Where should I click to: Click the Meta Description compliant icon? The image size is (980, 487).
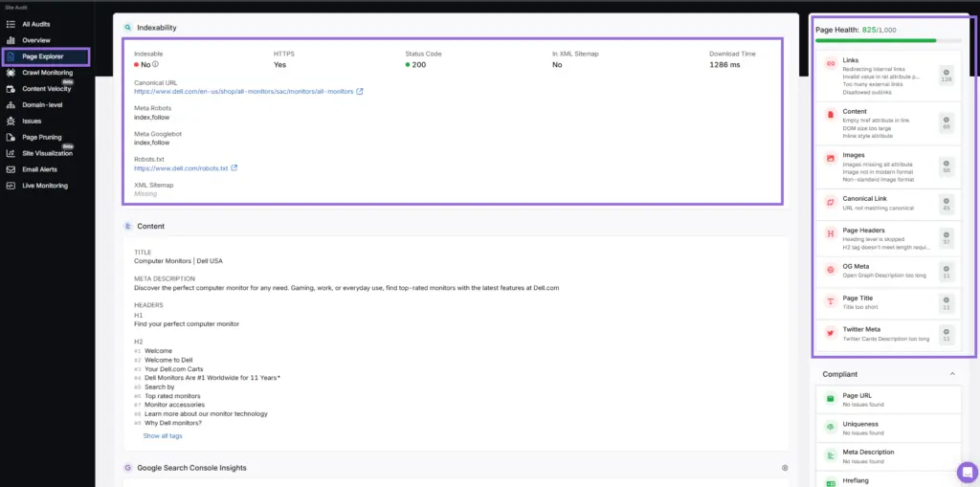coord(831,455)
